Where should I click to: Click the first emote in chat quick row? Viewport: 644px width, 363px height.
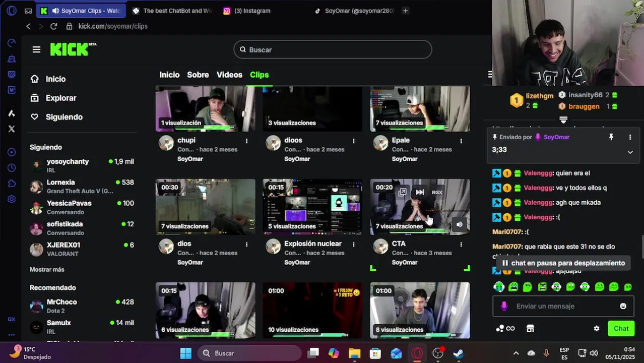click(499, 286)
